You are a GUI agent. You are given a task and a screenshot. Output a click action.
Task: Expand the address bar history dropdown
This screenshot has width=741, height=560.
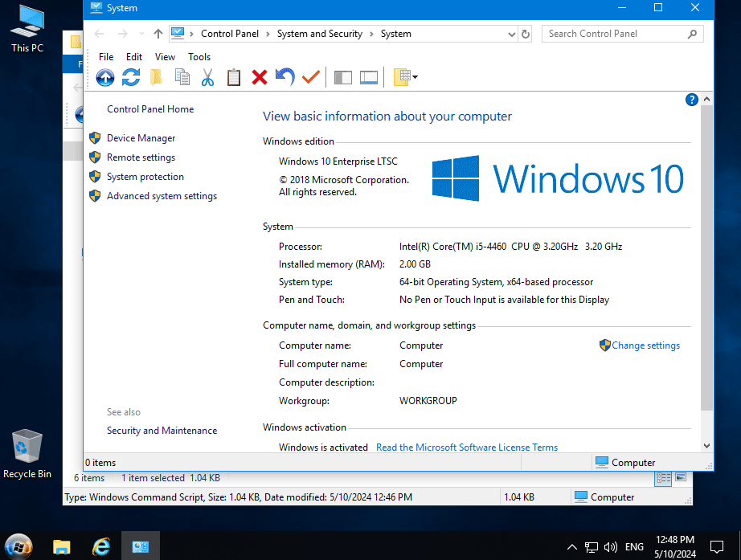click(x=511, y=34)
